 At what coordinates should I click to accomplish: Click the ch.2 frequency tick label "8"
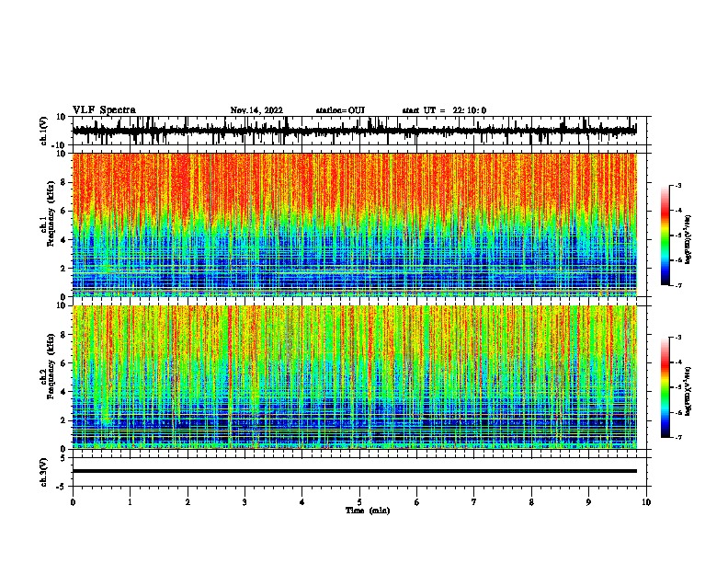click(x=63, y=335)
